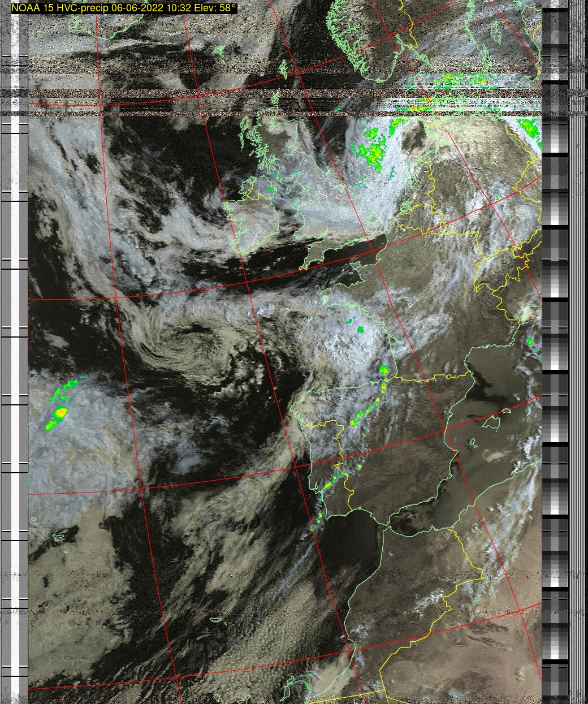Click the yellow precipitation cell at the western Pyrenees
Image resolution: width=588 pixels, height=704 pixels.
point(384,371)
